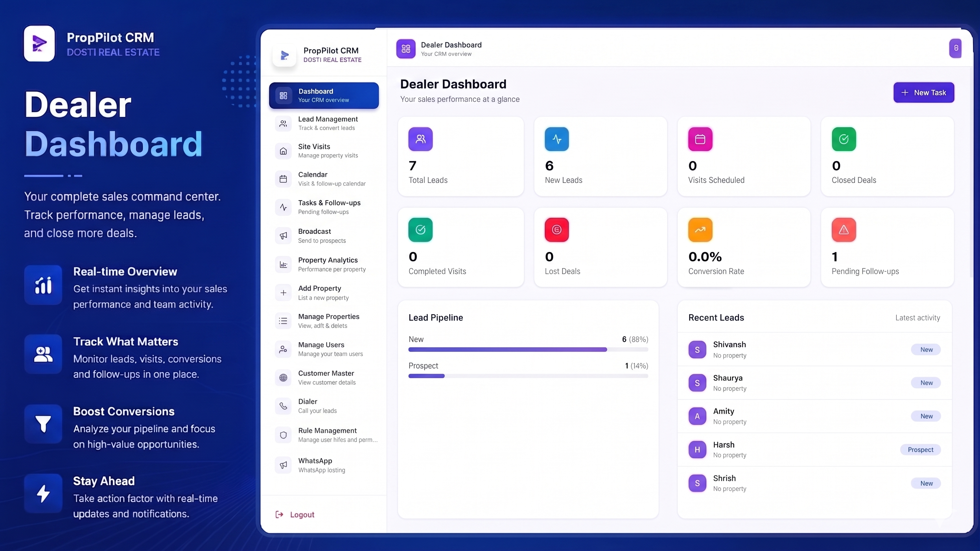Click the purple Total Leads card icon

tap(420, 139)
